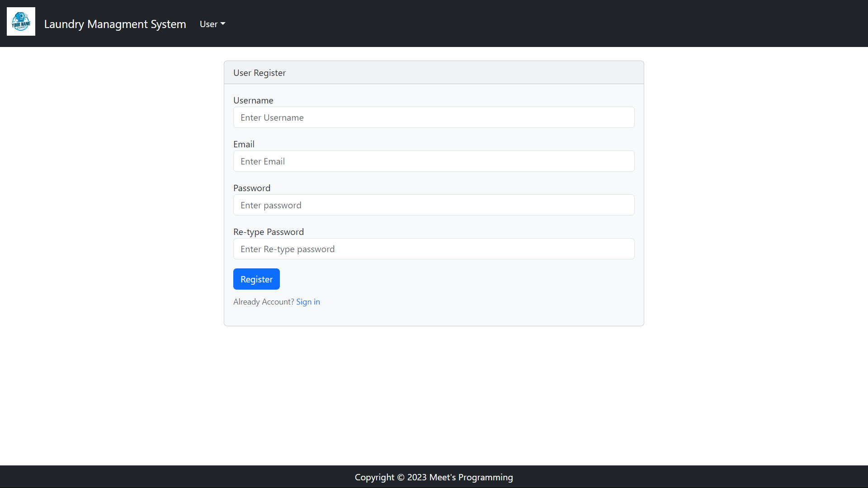Focus the Enter Username field
This screenshot has height=488, width=868.
coord(434,117)
